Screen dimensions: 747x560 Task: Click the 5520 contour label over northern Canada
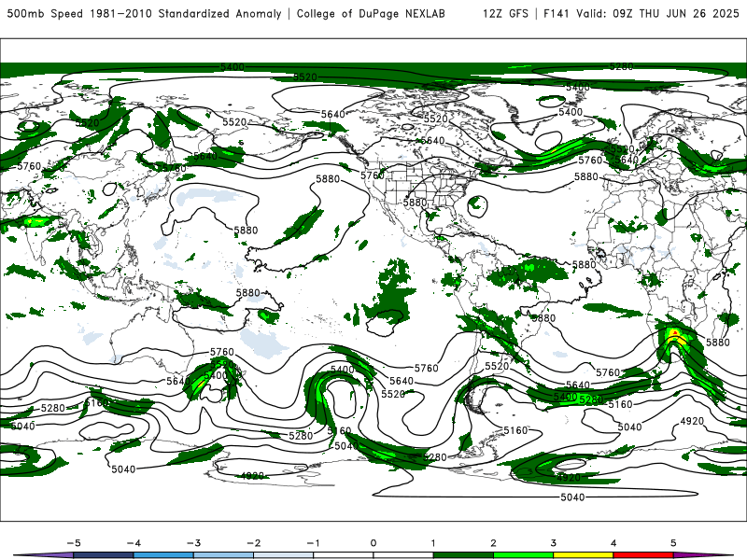click(x=435, y=119)
